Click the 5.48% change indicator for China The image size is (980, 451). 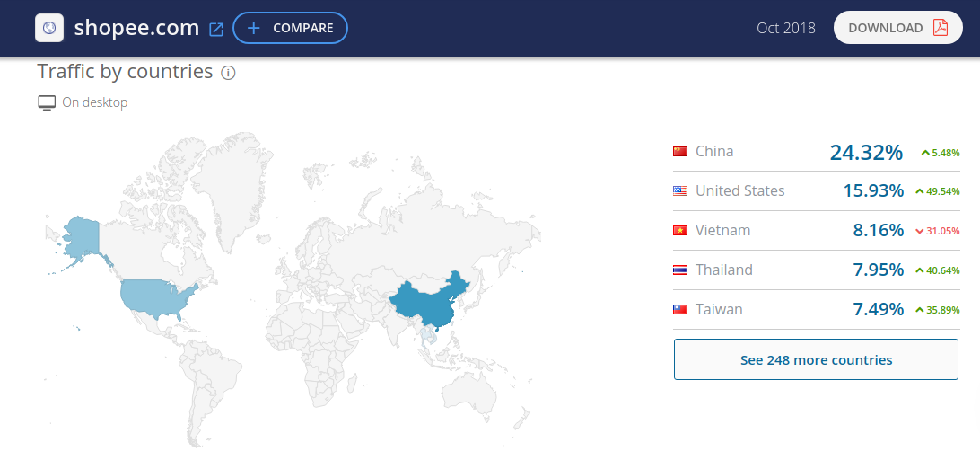(940, 152)
